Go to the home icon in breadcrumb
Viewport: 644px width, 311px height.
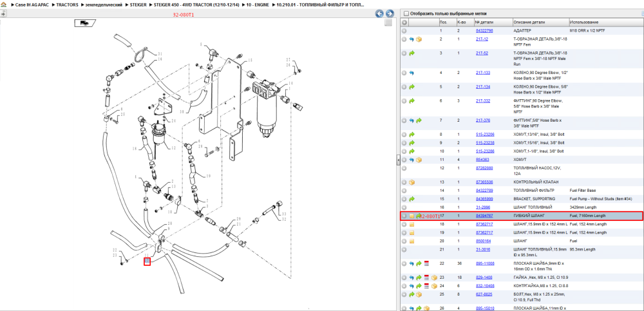point(4,4)
